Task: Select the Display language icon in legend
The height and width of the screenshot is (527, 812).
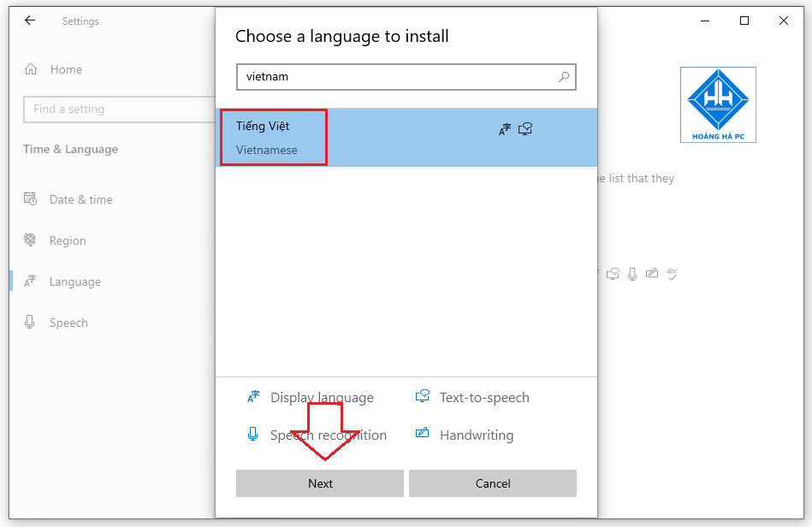Action: [x=253, y=397]
